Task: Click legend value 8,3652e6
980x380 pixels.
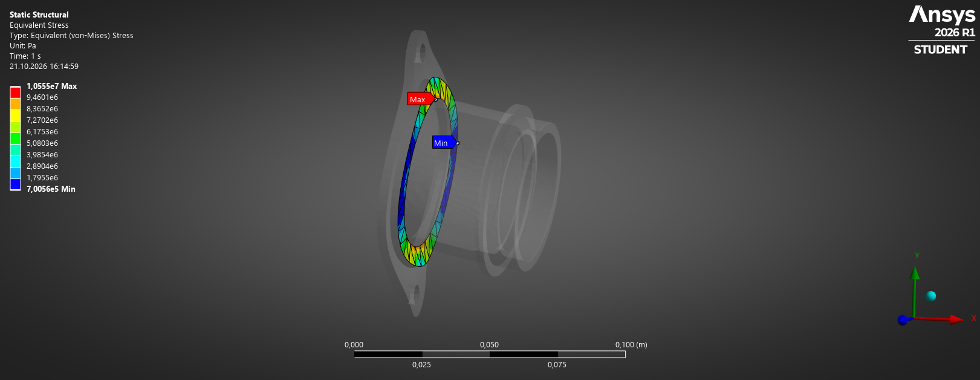Action: [42, 109]
